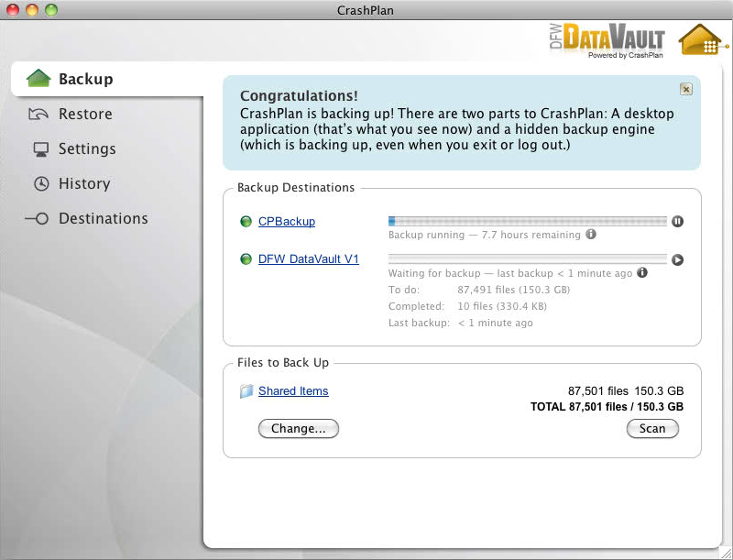The width and height of the screenshot is (733, 560).
Task: Go to the Destinations section
Action: (x=104, y=218)
